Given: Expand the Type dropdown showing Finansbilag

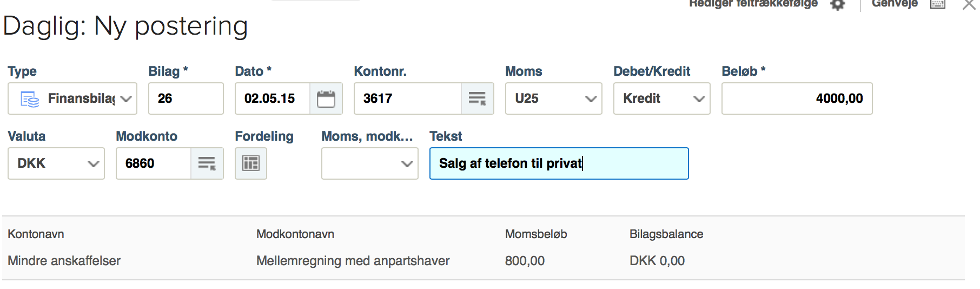Looking at the screenshot, I should [x=126, y=99].
